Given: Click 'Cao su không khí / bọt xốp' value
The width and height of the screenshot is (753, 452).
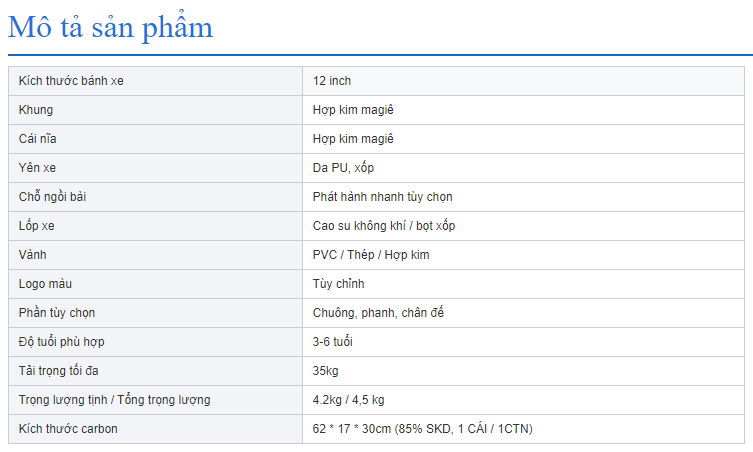Looking at the screenshot, I should (x=384, y=226).
